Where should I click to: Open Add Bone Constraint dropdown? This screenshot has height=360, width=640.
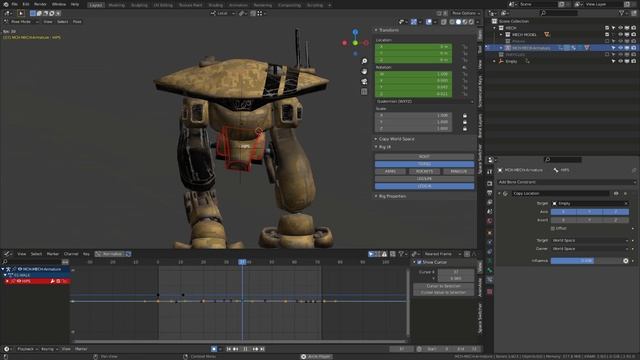[567, 182]
